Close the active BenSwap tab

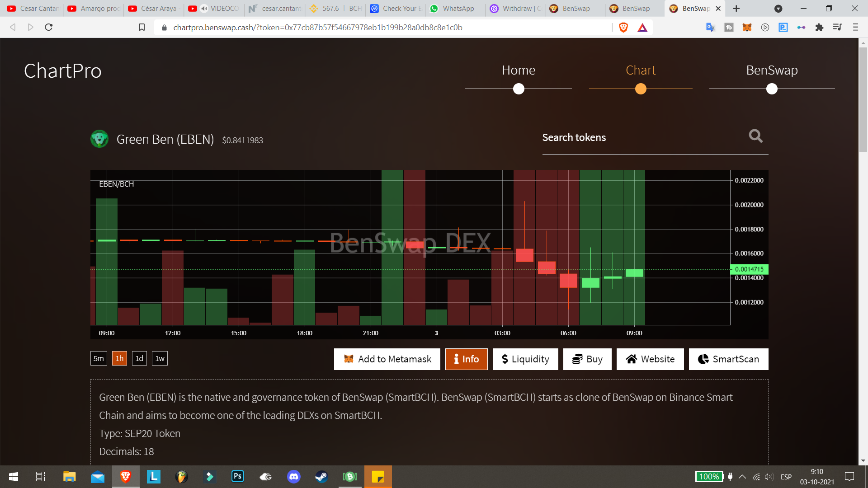pyautogui.click(x=718, y=9)
